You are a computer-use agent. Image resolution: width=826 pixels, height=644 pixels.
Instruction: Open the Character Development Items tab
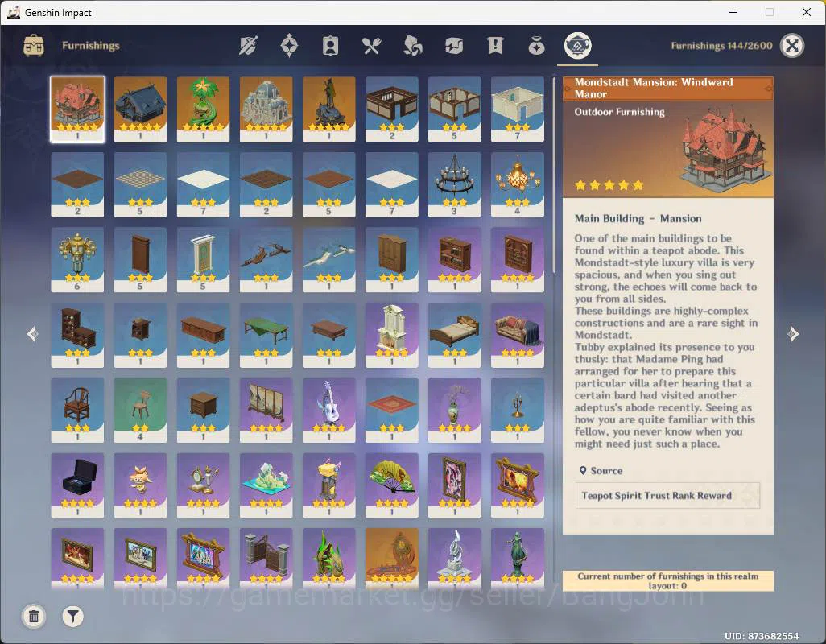330,46
